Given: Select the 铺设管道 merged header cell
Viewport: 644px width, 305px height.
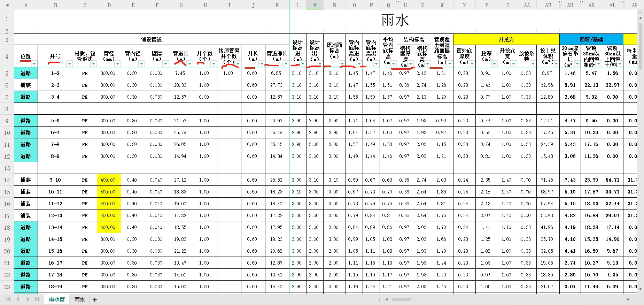Looking at the screenshot, I should [x=151, y=39].
